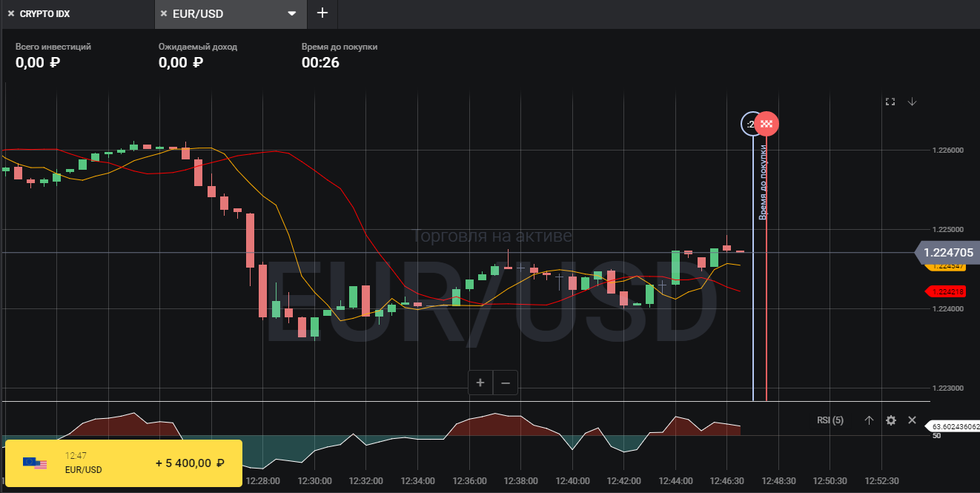Move the RSI (5) indicator up
This screenshot has height=493, width=980.
tap(869, 420)
